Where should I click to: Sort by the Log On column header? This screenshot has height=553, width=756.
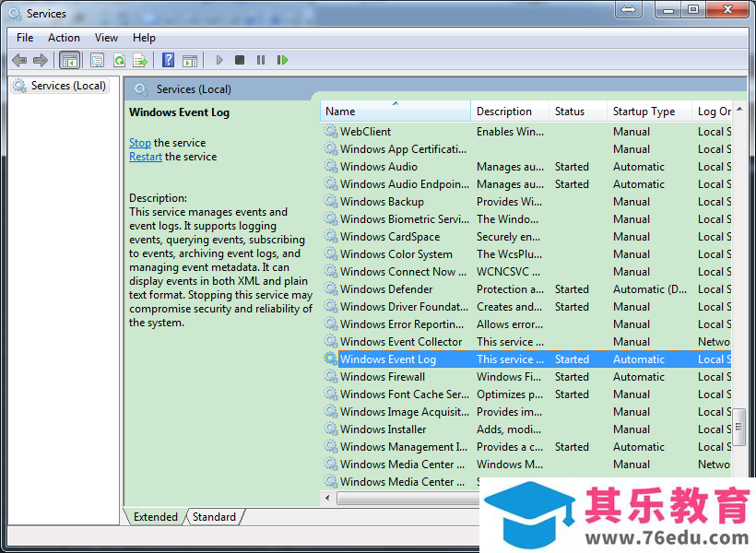pos(712,112)
